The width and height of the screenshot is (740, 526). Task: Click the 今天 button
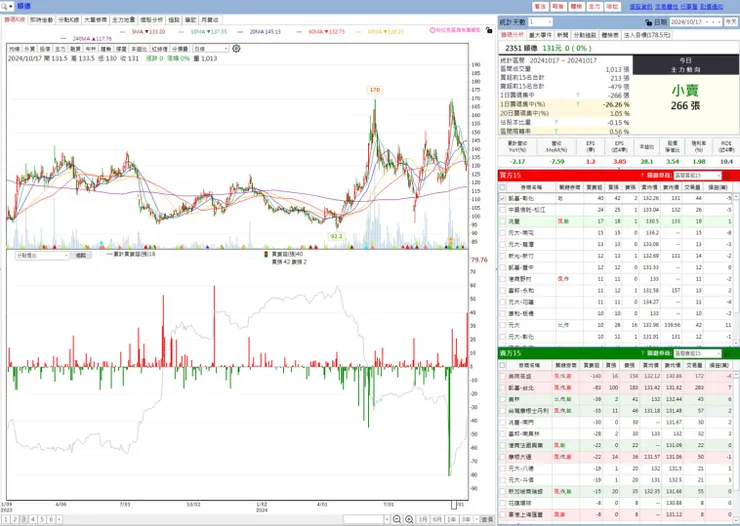click(731, 22)
